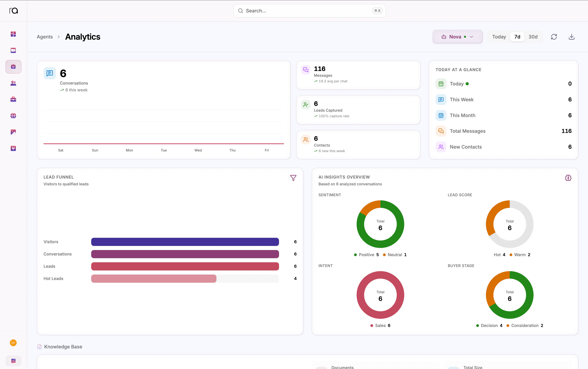Click the New Contacts row icon
Image resolution: width=588 pixels, height=369 pixels.
pos(441,147)
